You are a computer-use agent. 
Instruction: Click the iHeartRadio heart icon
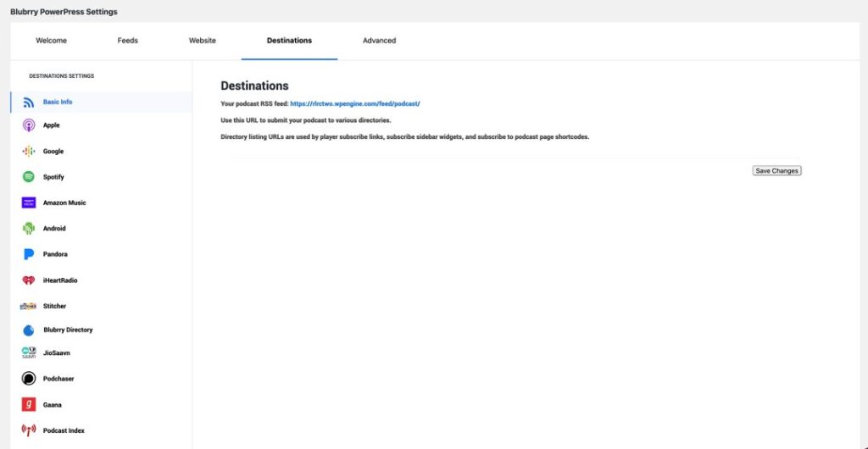[29, 280]
